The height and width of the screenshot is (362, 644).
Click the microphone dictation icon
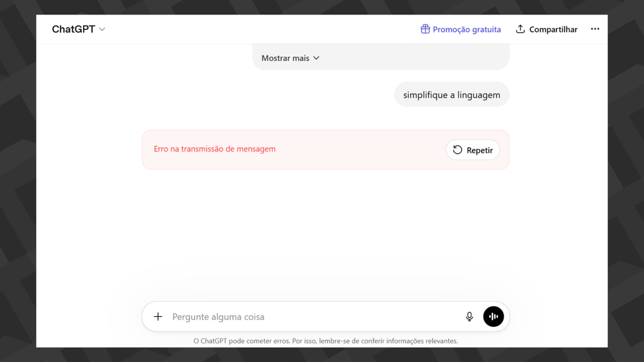coord(469,317)
